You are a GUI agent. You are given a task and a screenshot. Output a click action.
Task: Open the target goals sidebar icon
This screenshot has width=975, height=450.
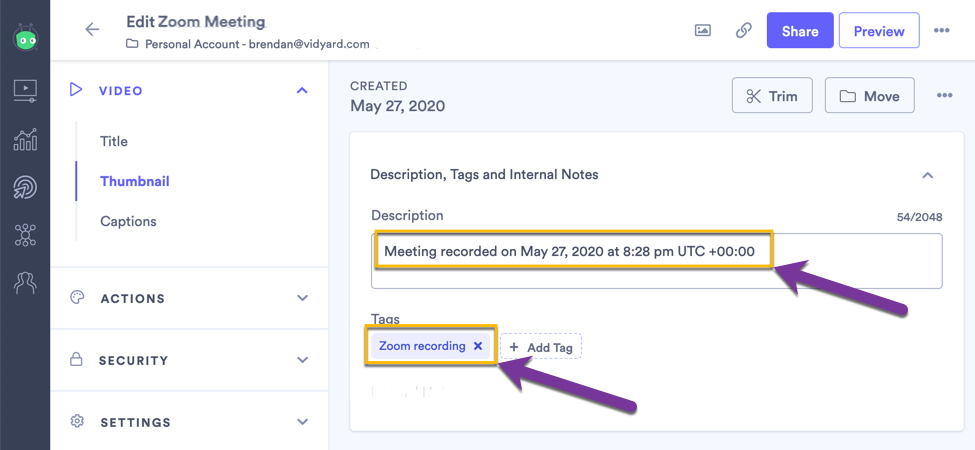[25, 188]
